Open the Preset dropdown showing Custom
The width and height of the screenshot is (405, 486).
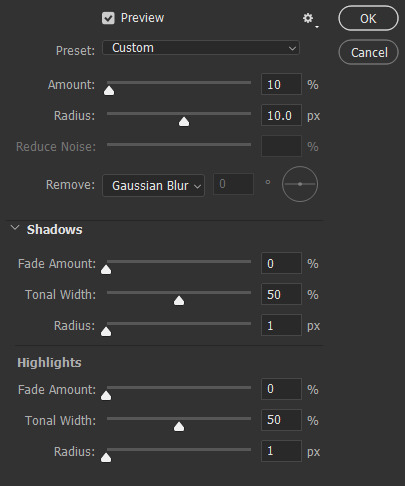coord(201,48)
